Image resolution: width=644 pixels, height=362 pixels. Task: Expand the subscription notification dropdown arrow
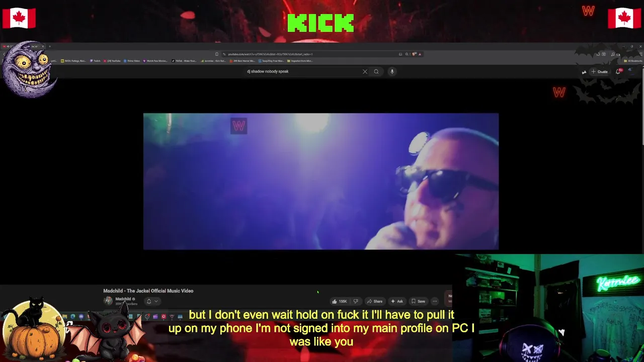[x=156, y=301]
